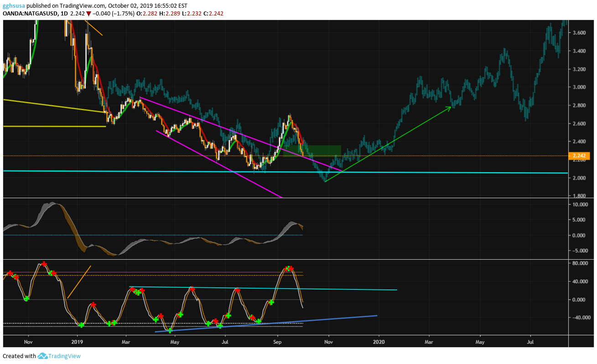Image resolution: width=597 pixels, height=364 pixels.
Task: Click the 1.800 price axis label
Action: (x=580, y=196)
